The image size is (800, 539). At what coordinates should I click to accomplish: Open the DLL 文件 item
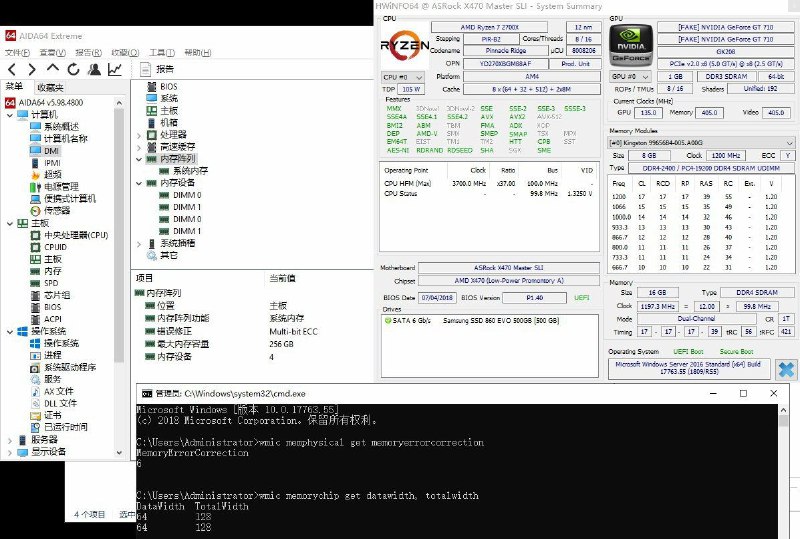tap(60, 403)
